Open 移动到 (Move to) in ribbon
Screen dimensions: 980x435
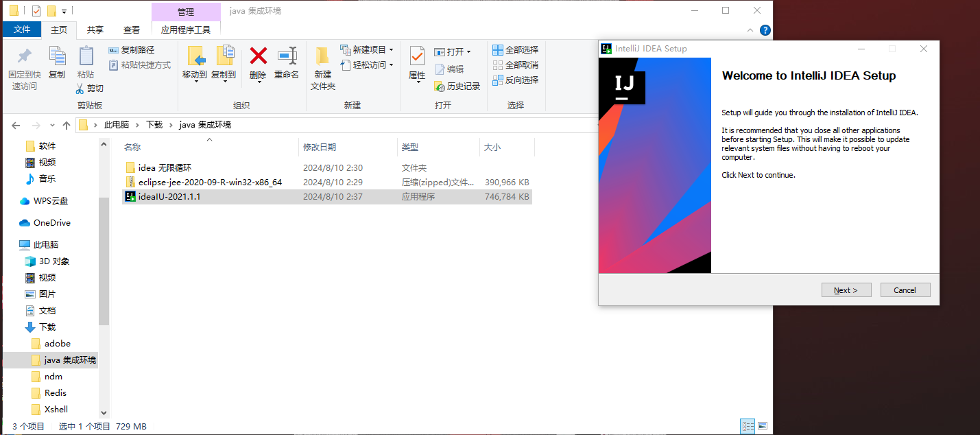pyautogui.click(x=195, y=64)
